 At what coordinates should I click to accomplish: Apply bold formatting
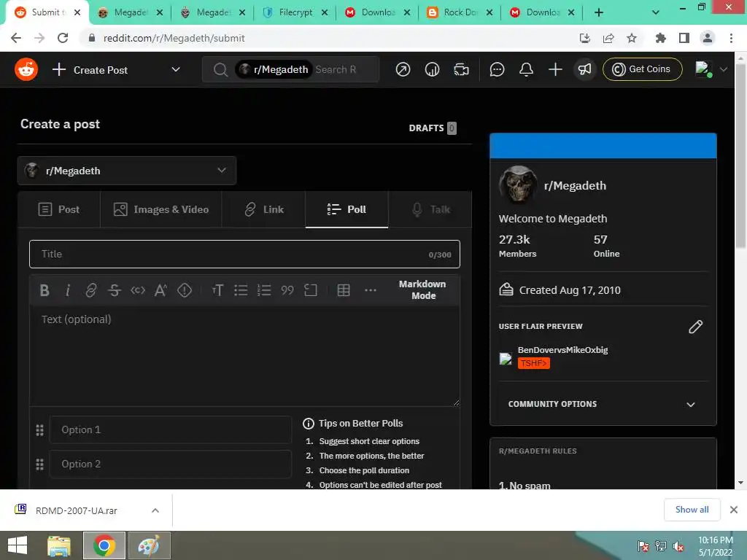click(44, 290)
